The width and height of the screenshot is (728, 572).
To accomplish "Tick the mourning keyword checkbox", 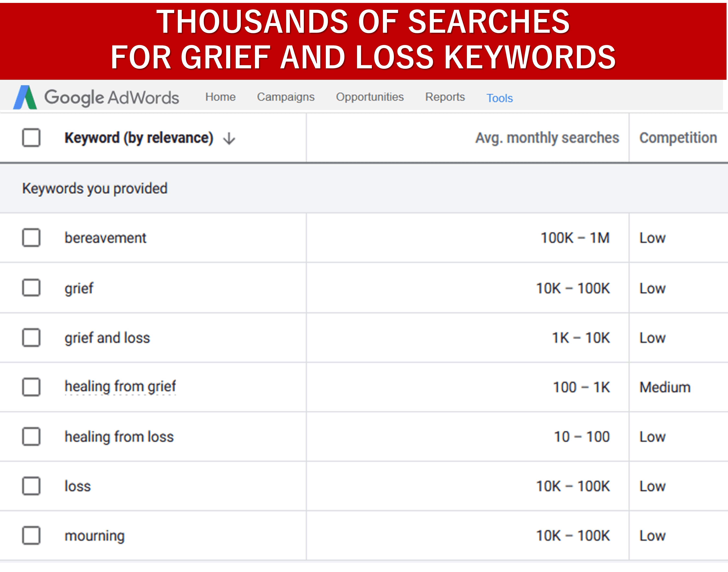I will pos(32,536).
